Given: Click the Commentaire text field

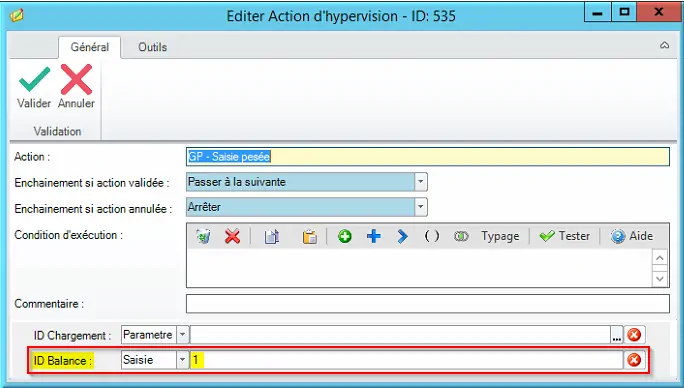Looking at the screenshot, I should click(428, 304).
